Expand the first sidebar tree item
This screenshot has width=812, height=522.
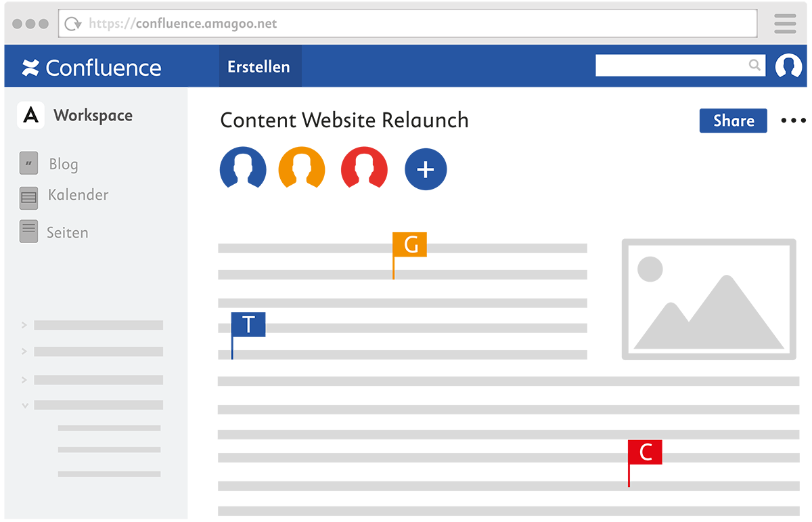pos(24,325)
